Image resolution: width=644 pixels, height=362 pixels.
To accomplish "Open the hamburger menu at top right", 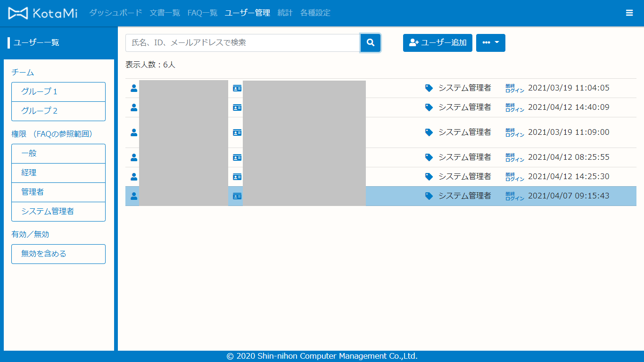I will click(629, 13).
